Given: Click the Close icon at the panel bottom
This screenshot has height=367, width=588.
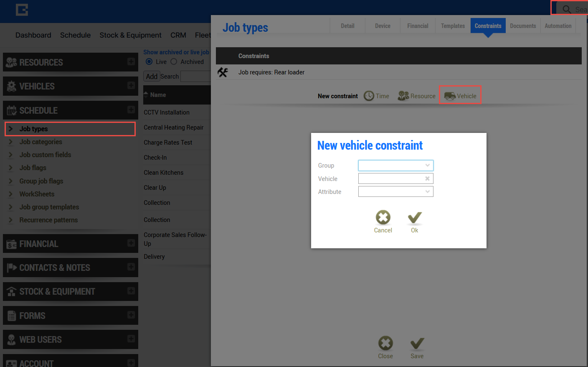Looking at the screenshot, I should click(x=385, y=343).
